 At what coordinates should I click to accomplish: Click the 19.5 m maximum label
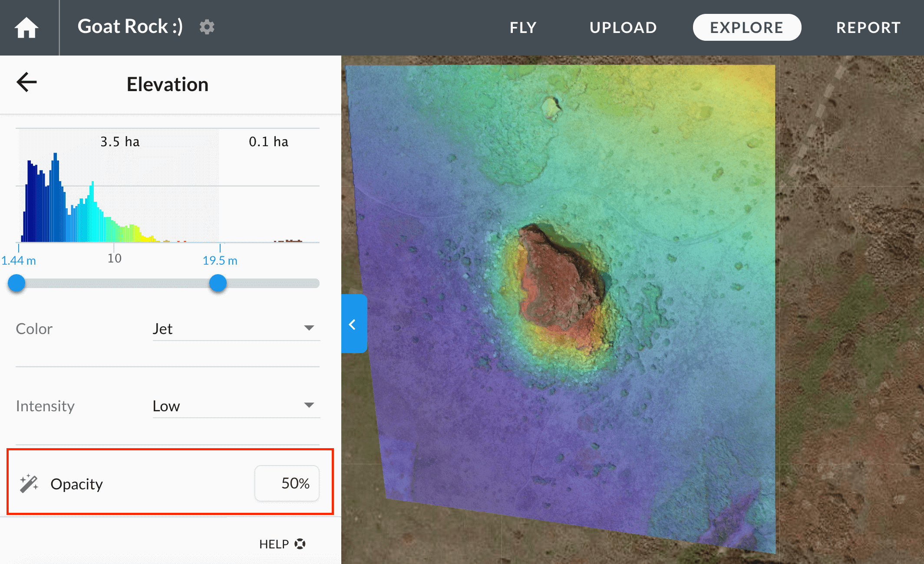[220, 260]
